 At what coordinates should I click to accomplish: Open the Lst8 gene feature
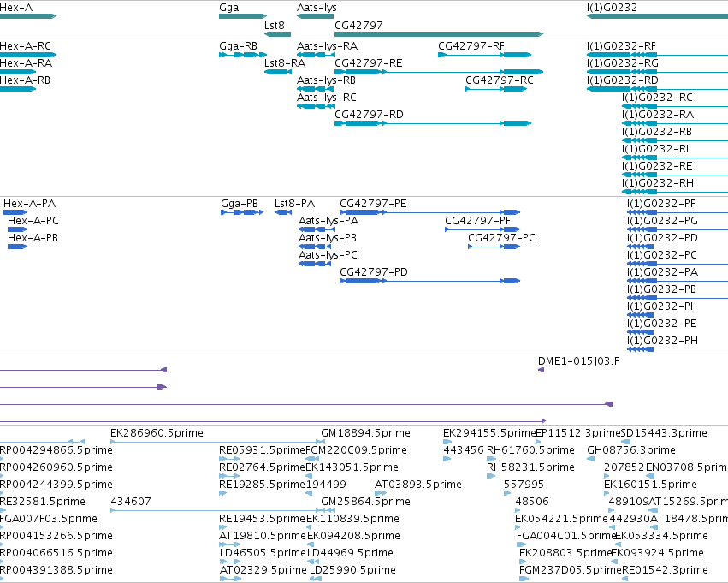(x=277, y=34)
